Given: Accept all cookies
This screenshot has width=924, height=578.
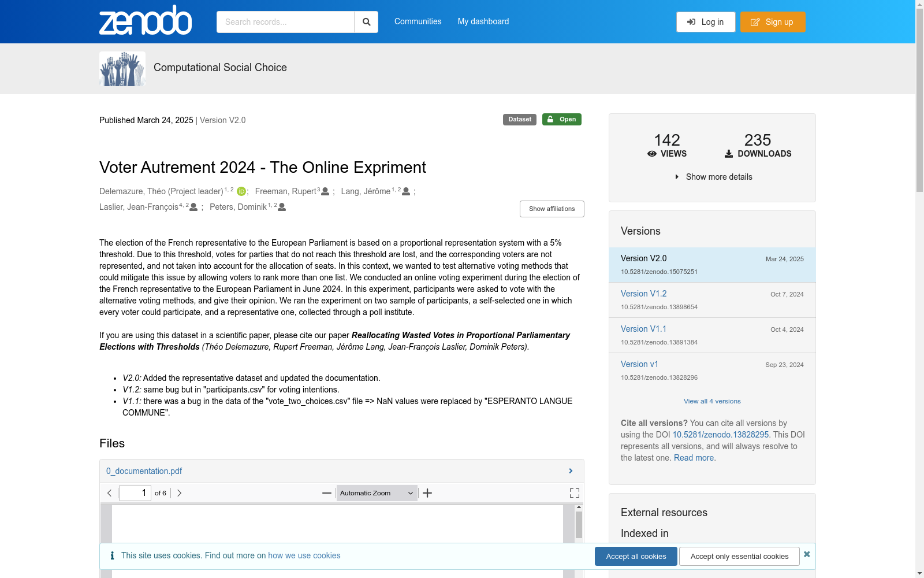Looking at the screenshot, I should click(x=636, y=556).
